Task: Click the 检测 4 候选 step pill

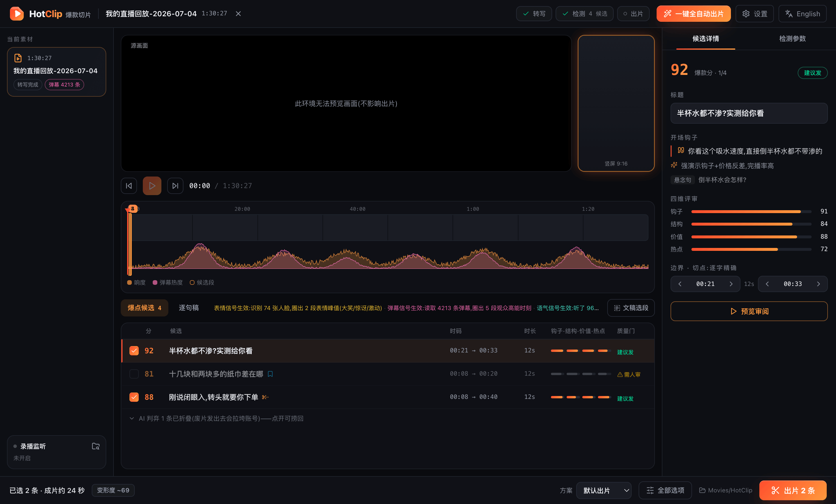Action: (584, 14)
